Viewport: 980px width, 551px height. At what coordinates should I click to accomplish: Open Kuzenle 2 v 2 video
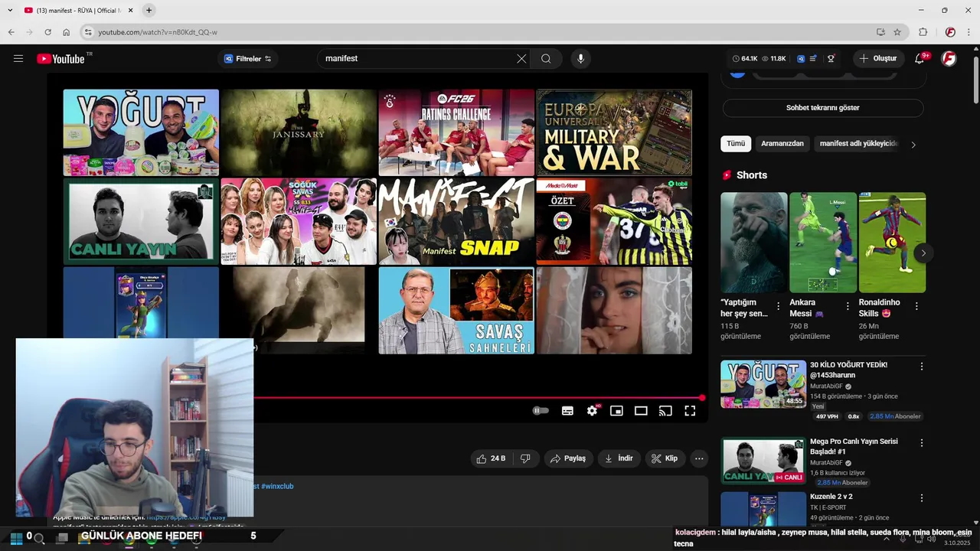(831, 497)
